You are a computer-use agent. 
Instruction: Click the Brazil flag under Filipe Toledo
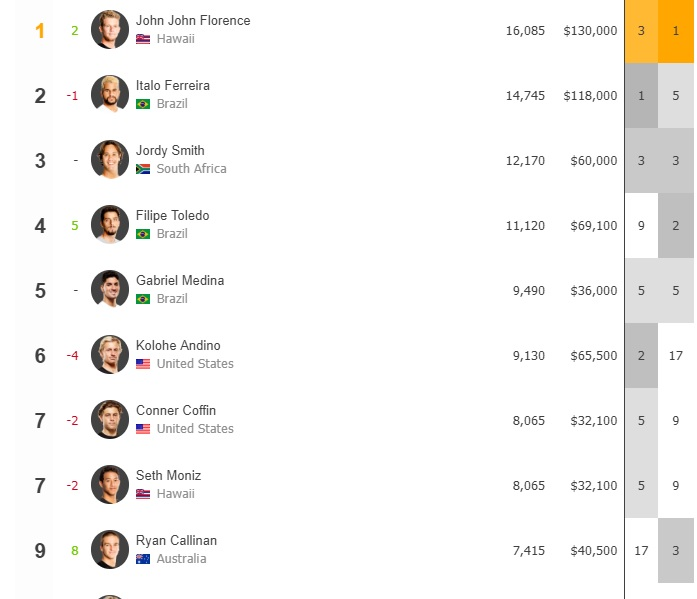click(x=143, y=234)
